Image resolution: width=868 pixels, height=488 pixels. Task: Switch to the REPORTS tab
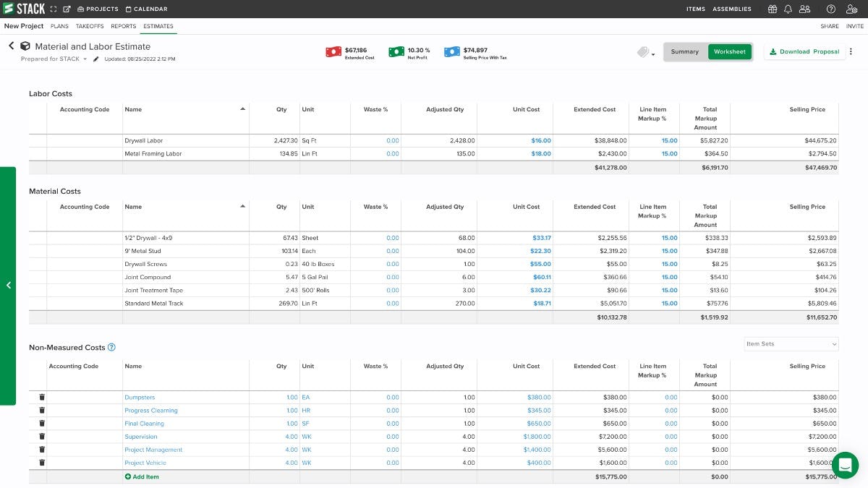pyautogui.click(x=123, y=25)
